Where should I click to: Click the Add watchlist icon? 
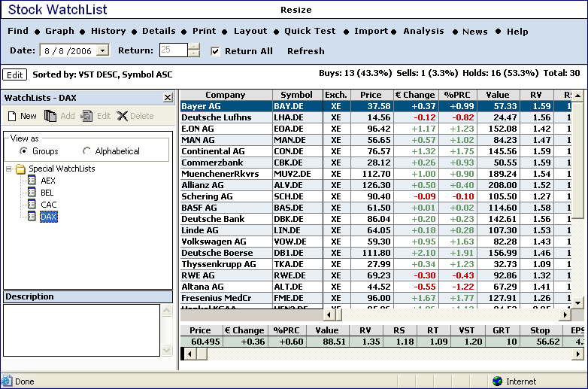50,116
